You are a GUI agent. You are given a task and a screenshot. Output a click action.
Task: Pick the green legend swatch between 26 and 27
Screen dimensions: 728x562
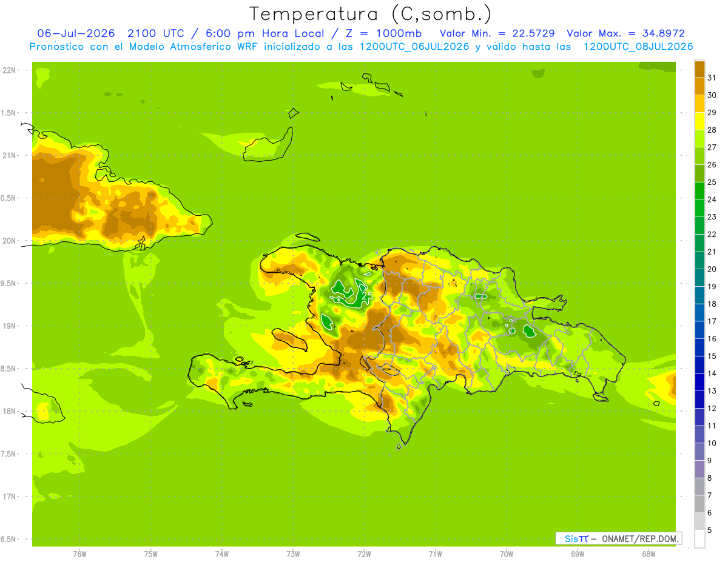coord(699,156)
